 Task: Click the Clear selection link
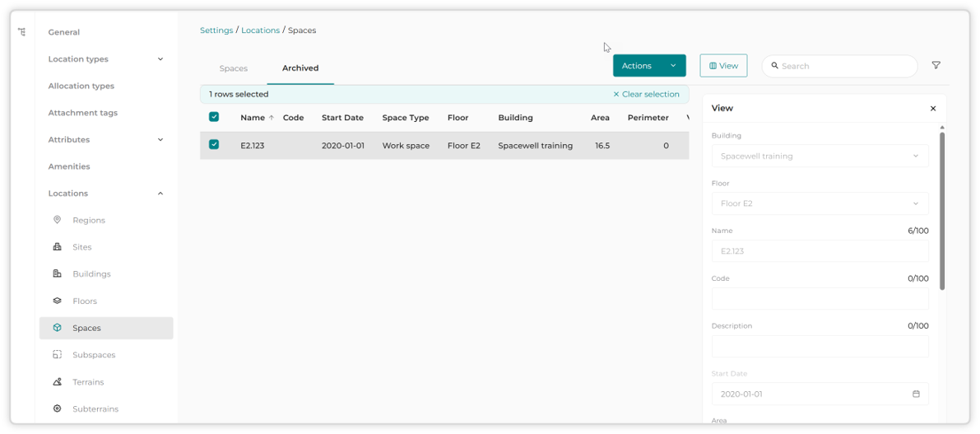[x=646, y=95]
